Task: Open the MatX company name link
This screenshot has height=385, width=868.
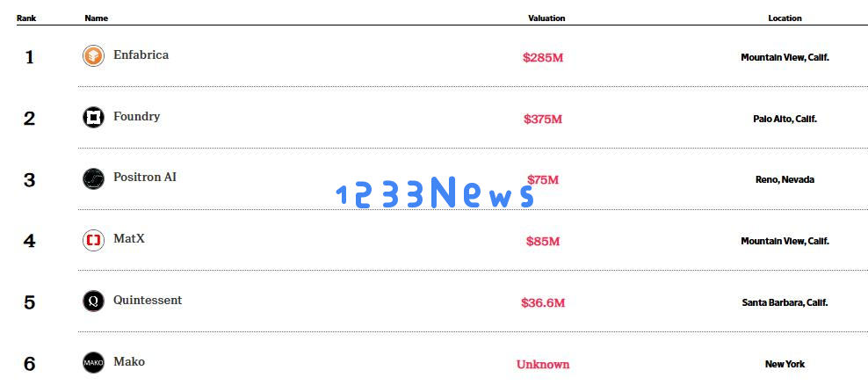Action: click(129, 239)
